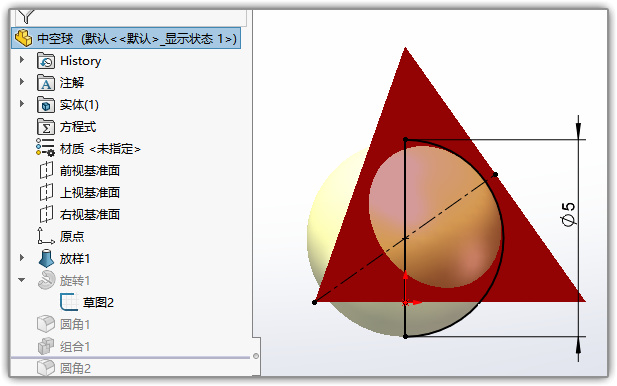The image size is (617, 386).
Task: Select the sketch arc's bottom endpoint
Action: [x=406, y=336]
